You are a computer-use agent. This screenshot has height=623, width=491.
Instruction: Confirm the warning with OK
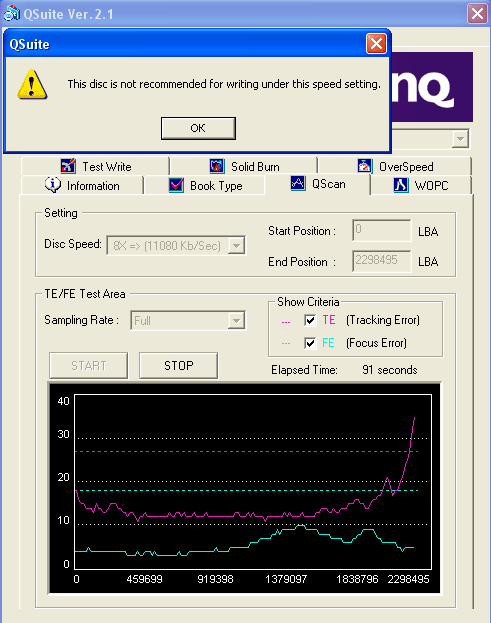pyautogui.click(x=198, y=128)
